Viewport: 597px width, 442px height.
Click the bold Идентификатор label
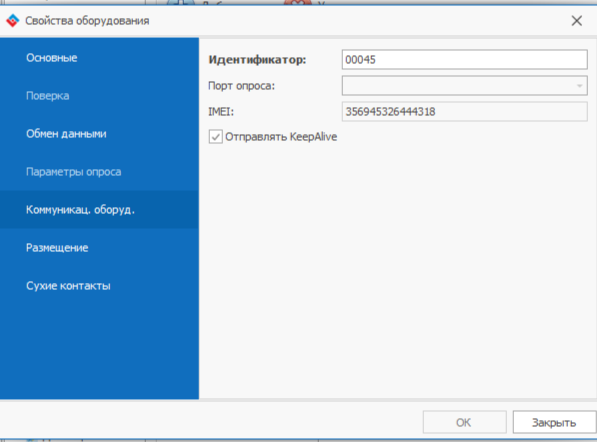tap(257, 60)
